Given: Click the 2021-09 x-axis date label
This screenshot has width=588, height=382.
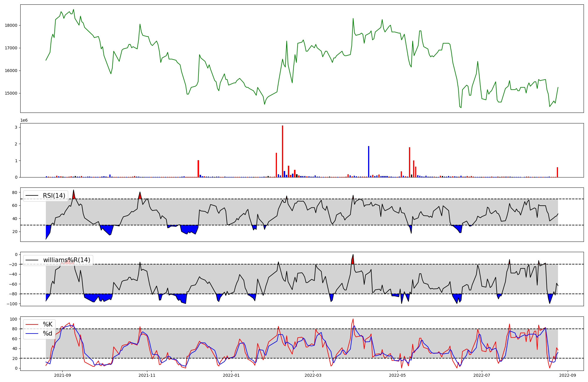Looking at the screenshot, I should click(62, 375).
